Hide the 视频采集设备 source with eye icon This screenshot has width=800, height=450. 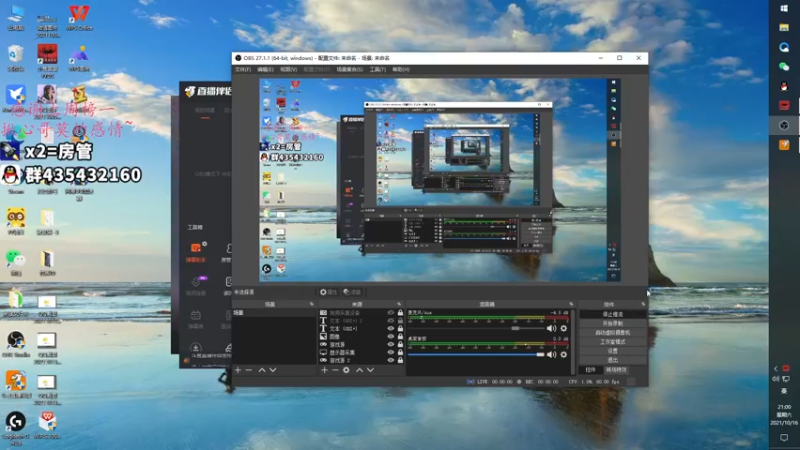(391, 312)
